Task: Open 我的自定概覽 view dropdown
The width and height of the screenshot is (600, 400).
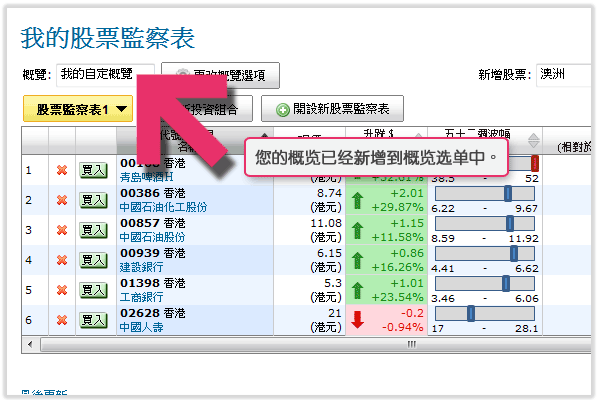Action: pos(106,75)
